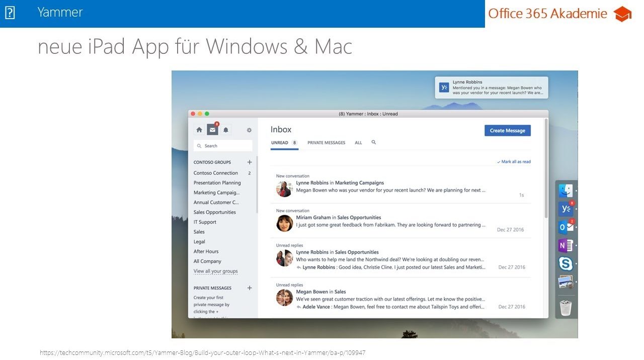This screenshot has height=360, width=644.
Task: Select the Marketing Campaigns group in the sidebar
Action: pos(216,192)
